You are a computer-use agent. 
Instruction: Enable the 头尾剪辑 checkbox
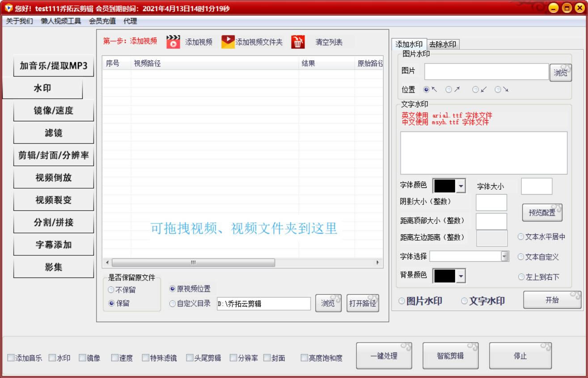[x=190, y=358]
